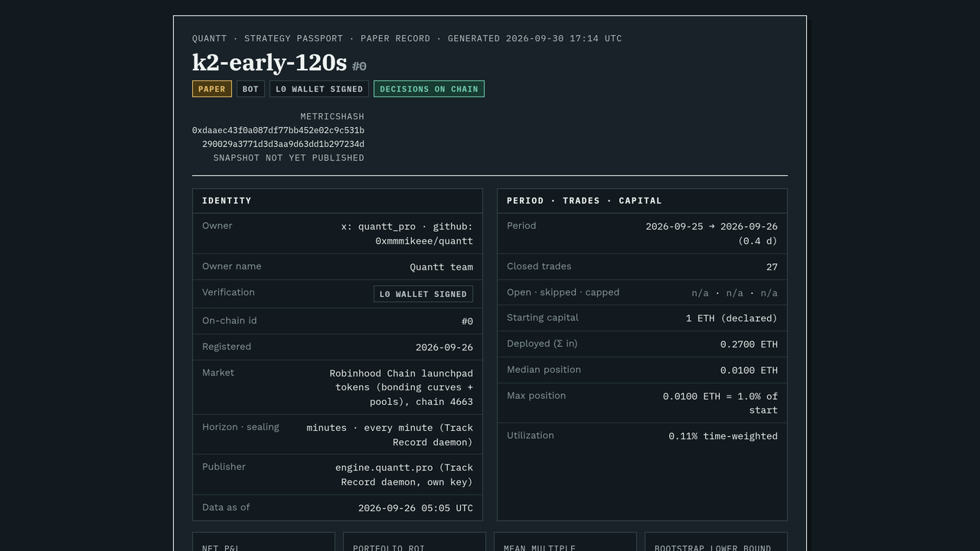Click the Closed trades value "27"
980x551 pixels.
pyautogui.click(x=772, y=267)
